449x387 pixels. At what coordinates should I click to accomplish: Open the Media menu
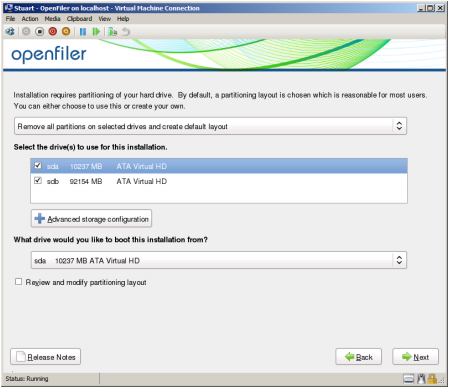[52, 19]
